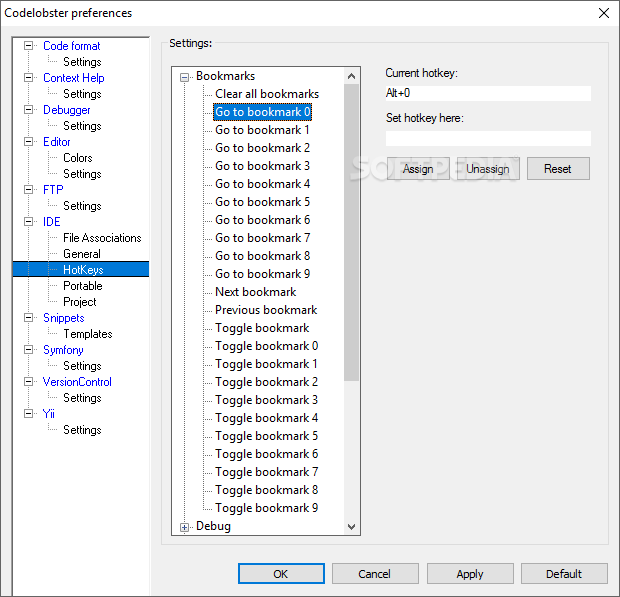
Task: Select Go to bookmark 0
Action: [263, 112]
